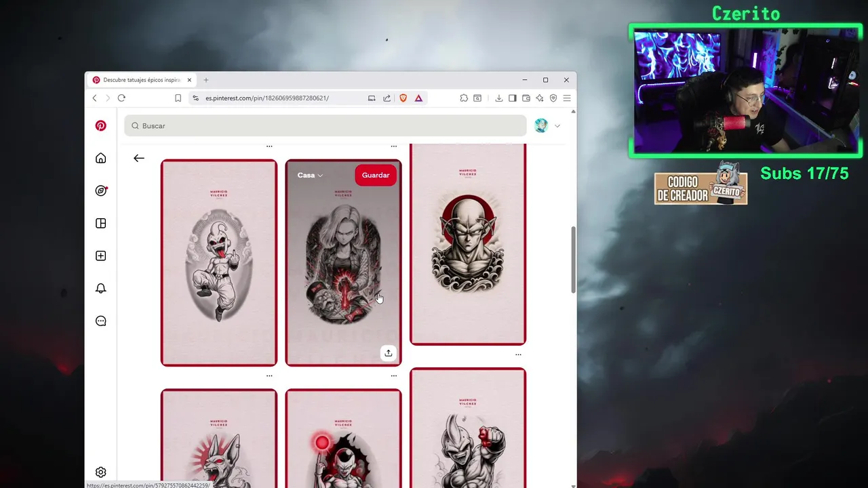Close the Descubre tatuajes épicos tab

click(189, 80)
